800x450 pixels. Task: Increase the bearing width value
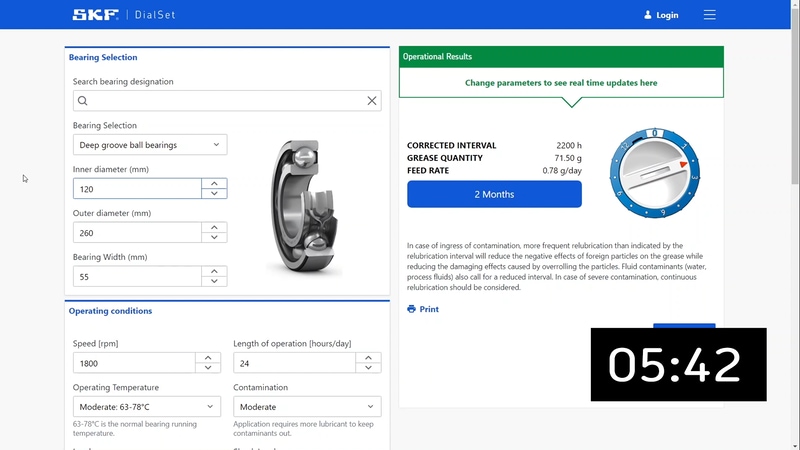pyautogui.click(x=214, y=271)
